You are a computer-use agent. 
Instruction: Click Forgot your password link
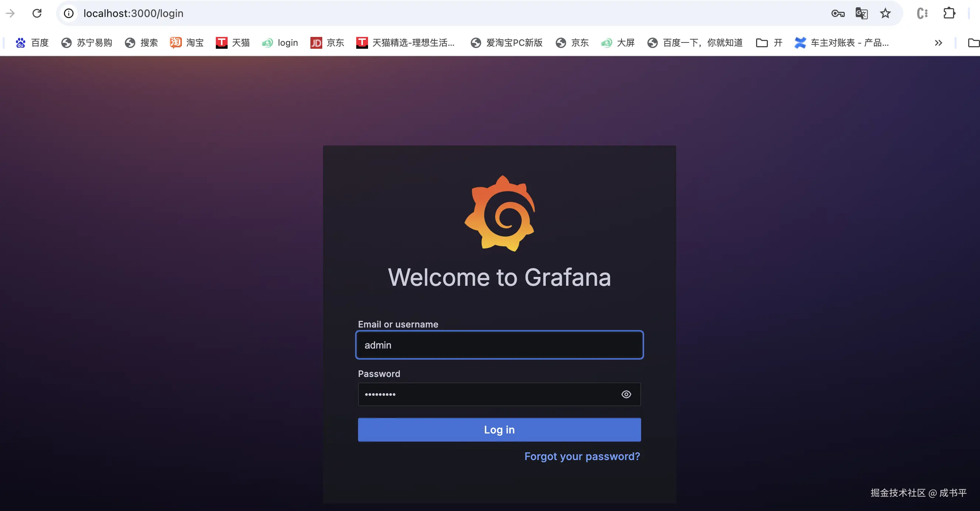[x=582, y=456]
